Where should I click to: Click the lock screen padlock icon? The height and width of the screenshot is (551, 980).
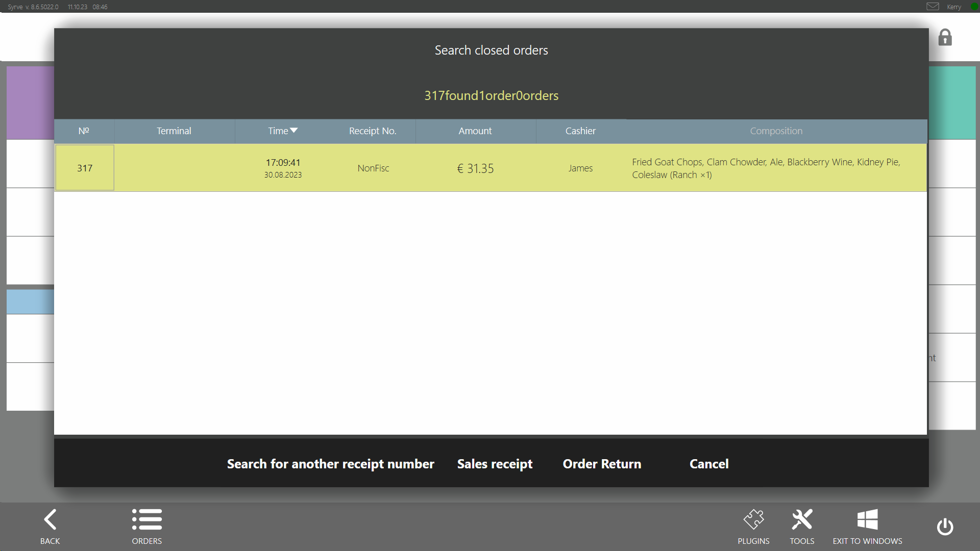[945, 38]
